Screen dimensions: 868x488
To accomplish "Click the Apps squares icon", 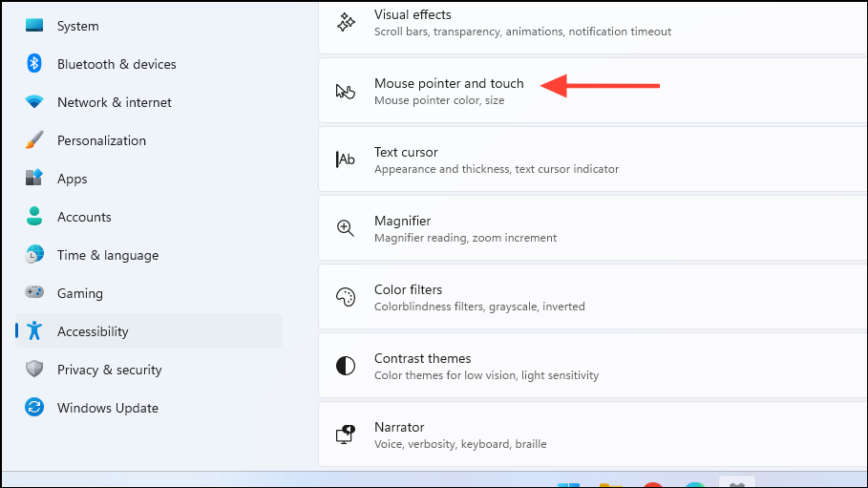I will coord(34,178).
